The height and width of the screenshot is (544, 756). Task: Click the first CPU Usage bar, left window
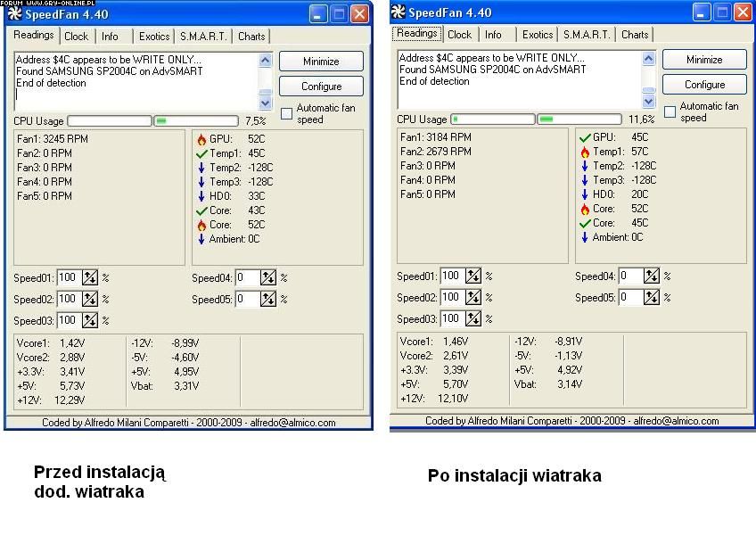(110, 120)
